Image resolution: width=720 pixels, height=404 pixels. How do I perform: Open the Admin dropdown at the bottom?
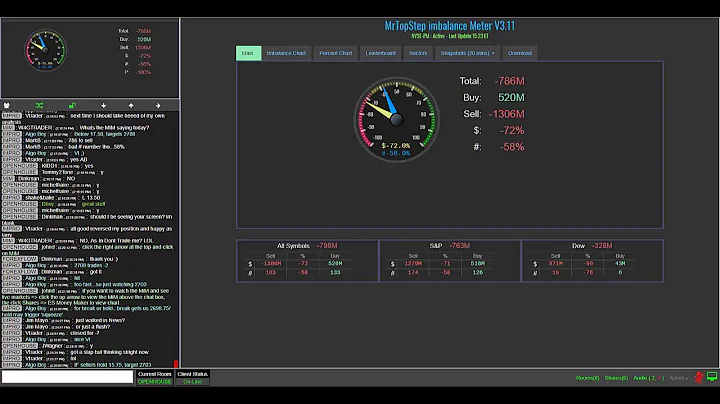click(678, 378)
